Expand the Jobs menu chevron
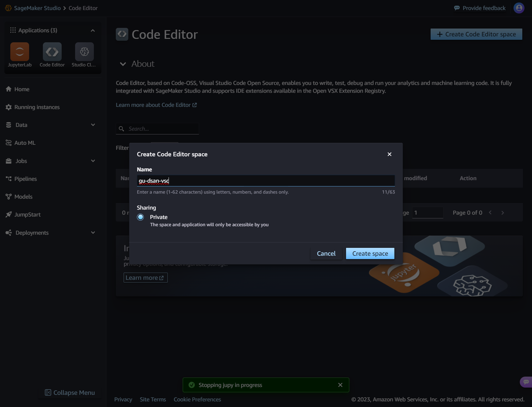The width and height of the screenshot is (532, 407). coord(93,161)
